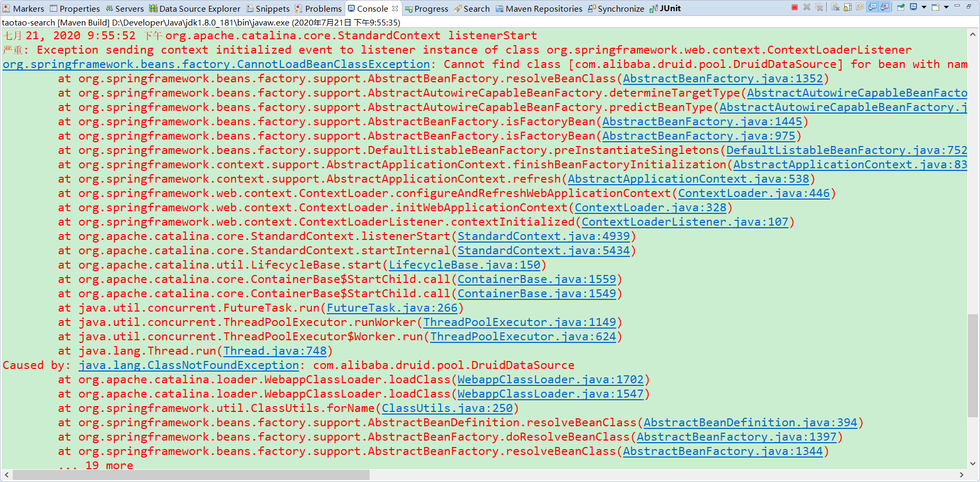This screenshot has width=980, height=482.
Task: Switch to the Markers tab
Action: (23, 8)
